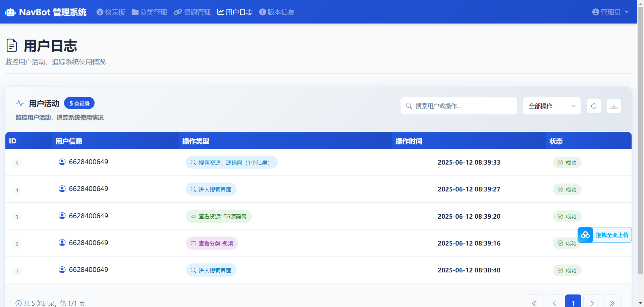Click the refresh icon button
Viewport: 644px width, 307px height.
point(594,106)
